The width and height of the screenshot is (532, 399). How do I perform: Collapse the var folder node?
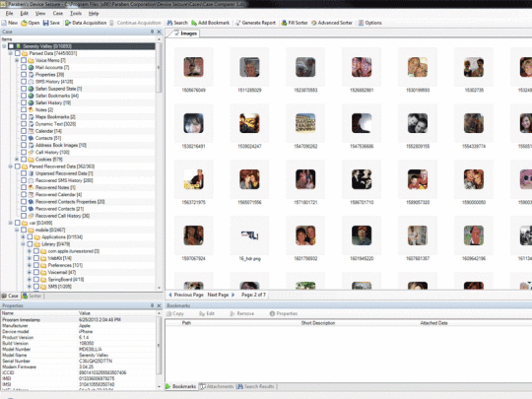point(11,223)
